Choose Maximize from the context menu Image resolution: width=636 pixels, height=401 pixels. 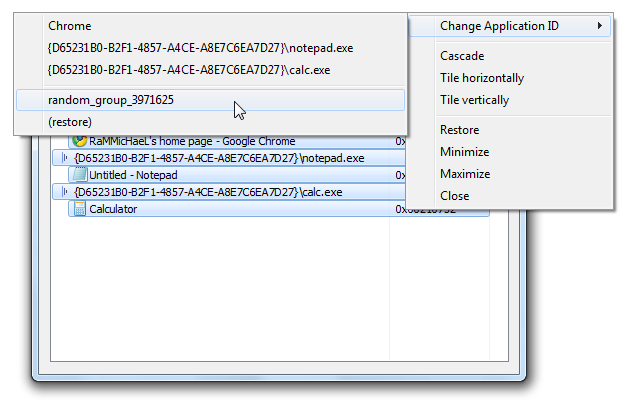coord(465,174)
